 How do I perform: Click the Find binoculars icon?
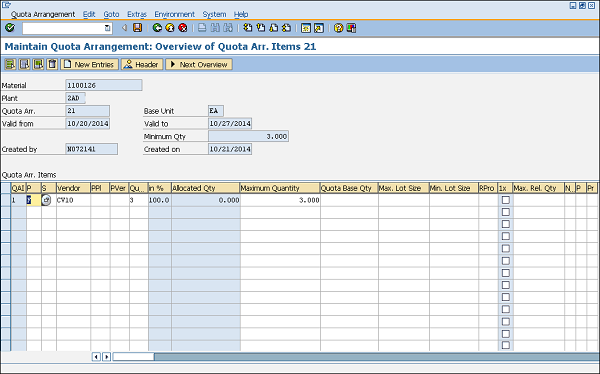(215, 28)
